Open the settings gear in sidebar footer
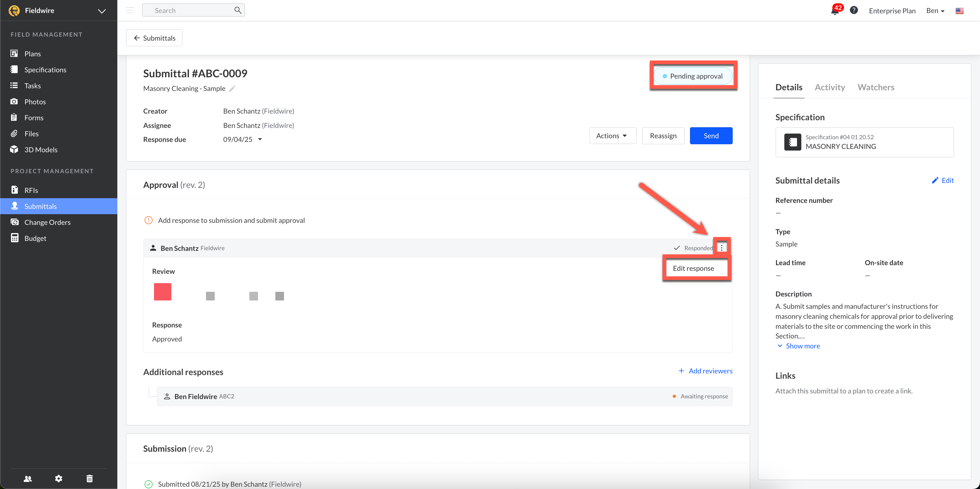Viewport: 980px width, 489px height. coord(58,478)
